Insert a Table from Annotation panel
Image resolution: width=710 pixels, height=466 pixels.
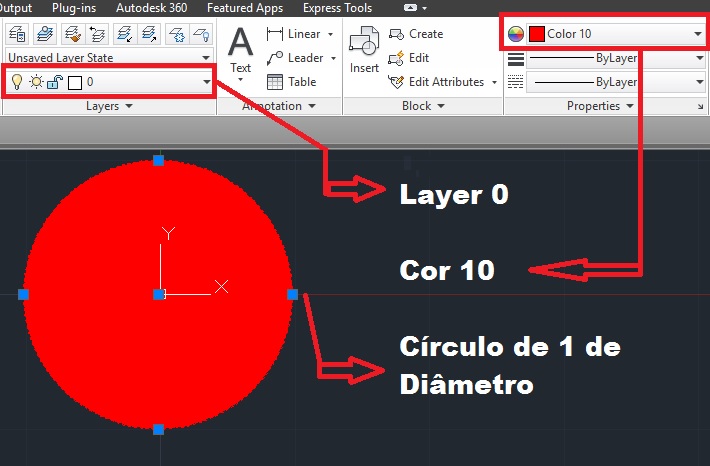[x=291, y=82]
